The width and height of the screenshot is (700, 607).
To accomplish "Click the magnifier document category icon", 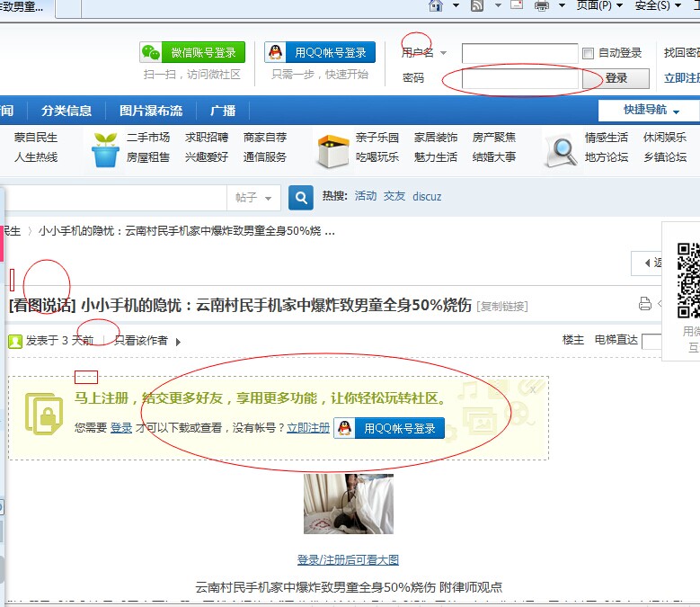I will [x=561, y=151].
